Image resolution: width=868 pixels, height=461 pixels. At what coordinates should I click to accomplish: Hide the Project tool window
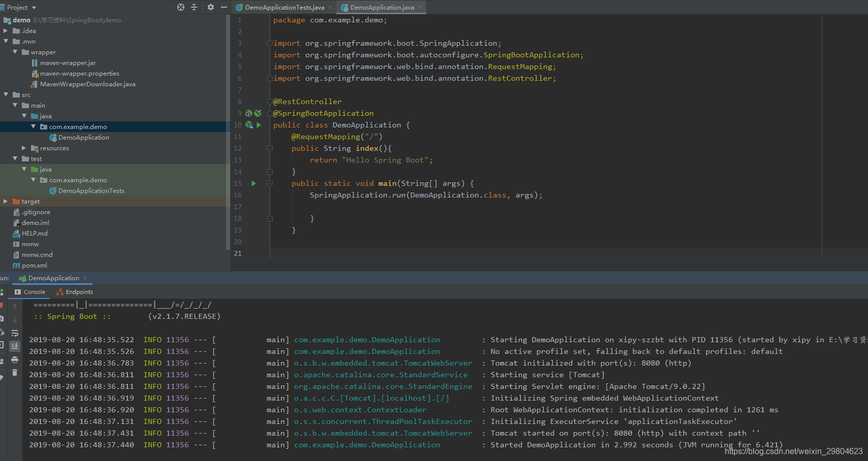pyautogui.click(x=224, y=7)
